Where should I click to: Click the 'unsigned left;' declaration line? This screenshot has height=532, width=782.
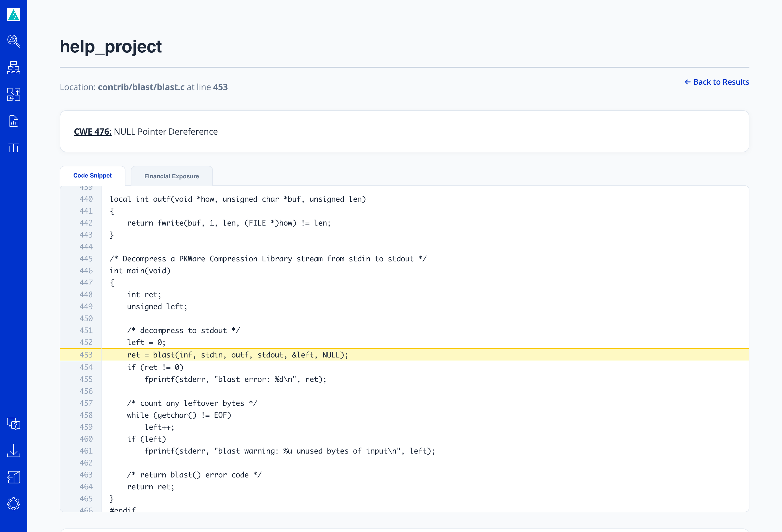157,306
